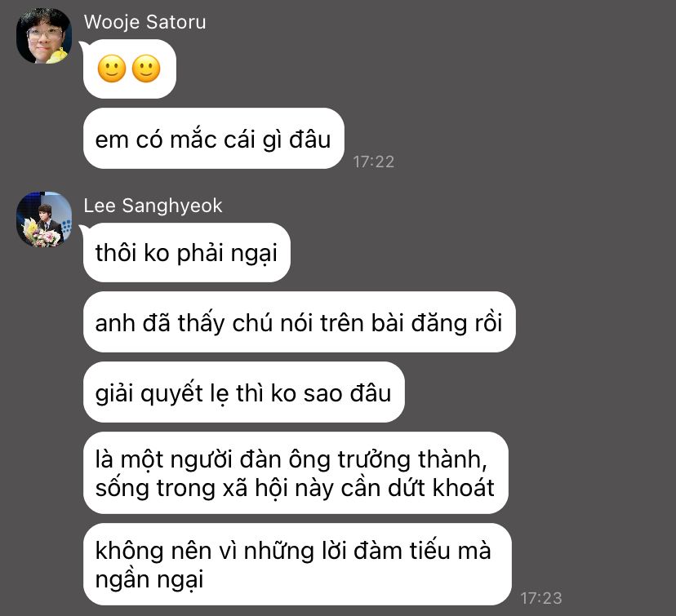The width and height of the screenshot is (676, 616).
Task: Click the 17:22 timestamp
Action: coord(373,162)
